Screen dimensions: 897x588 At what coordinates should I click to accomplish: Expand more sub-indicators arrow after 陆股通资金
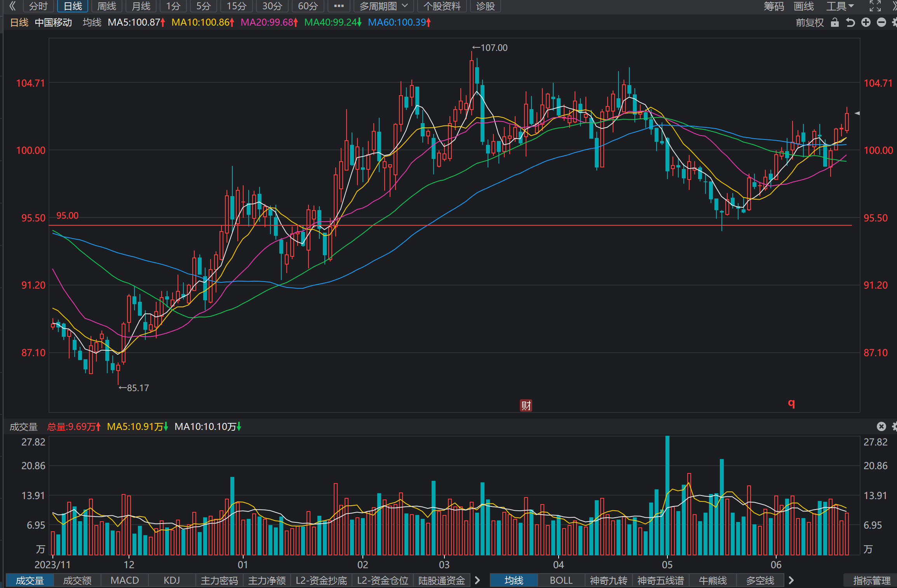[x=477, y=581]
